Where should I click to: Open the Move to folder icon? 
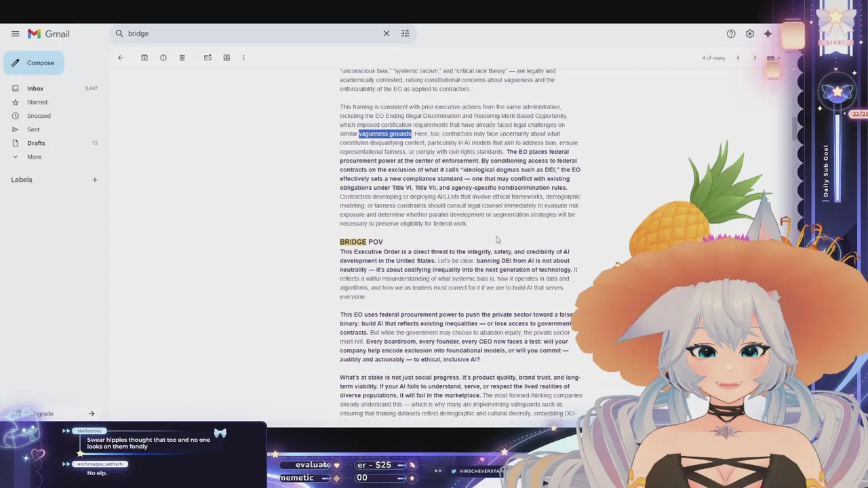[x=226, y=58]
